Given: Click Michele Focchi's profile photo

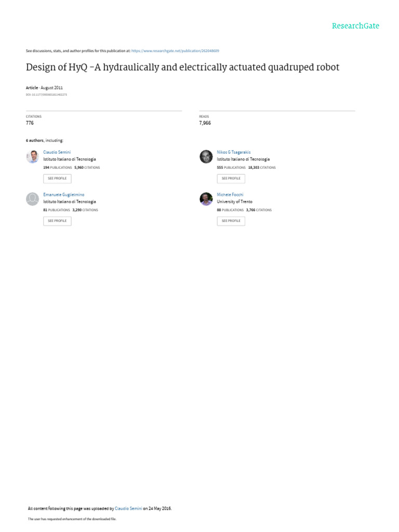Looking at the screenshot, I should pos(206,199).
